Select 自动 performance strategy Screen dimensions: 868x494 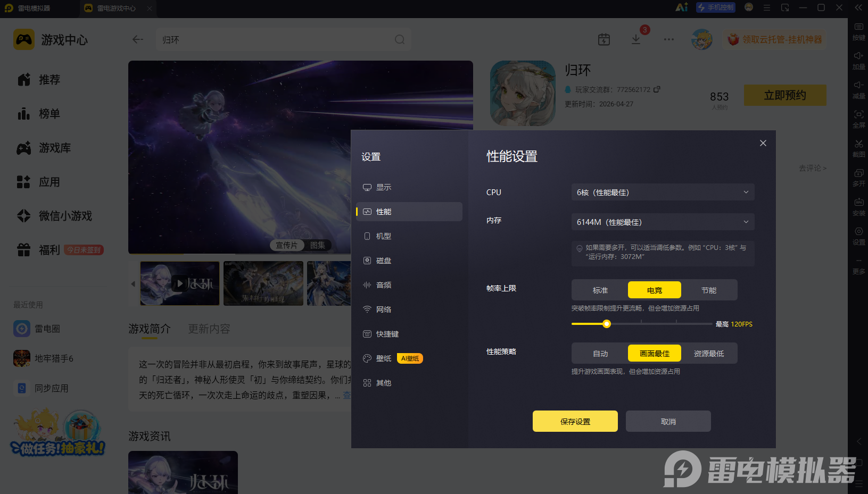(x=600, y=353)
